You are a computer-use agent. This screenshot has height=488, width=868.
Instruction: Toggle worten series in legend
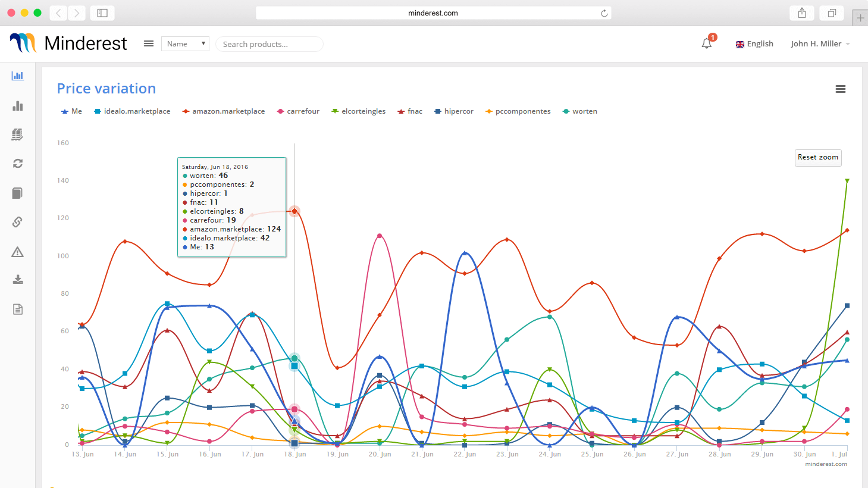coord(580,111)
